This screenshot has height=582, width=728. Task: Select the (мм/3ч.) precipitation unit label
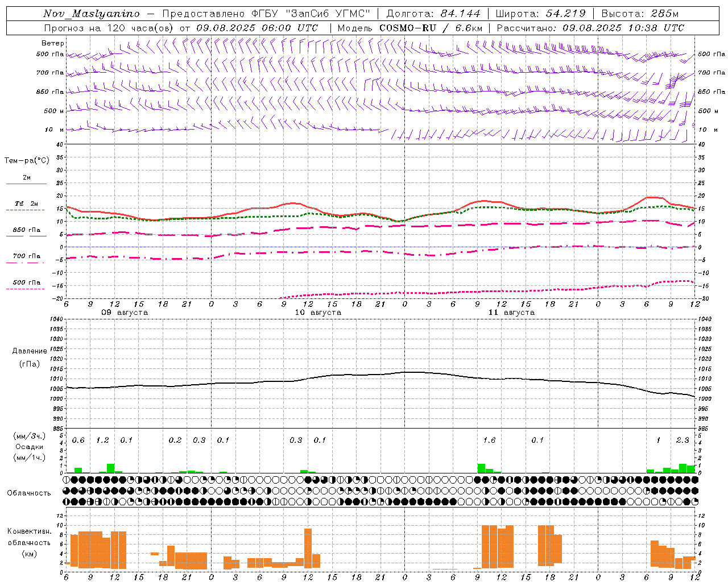click(30, 436)
